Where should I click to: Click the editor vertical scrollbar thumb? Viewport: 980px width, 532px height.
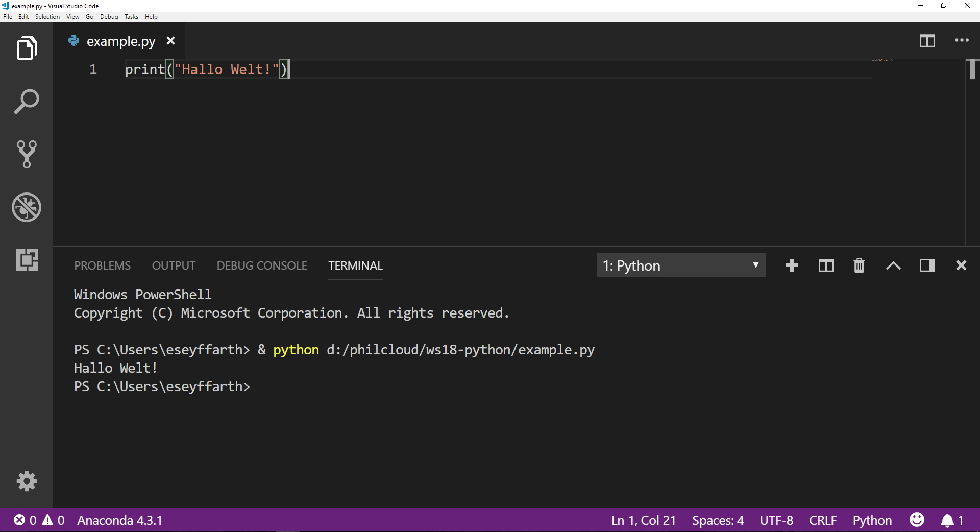(972, 69)
